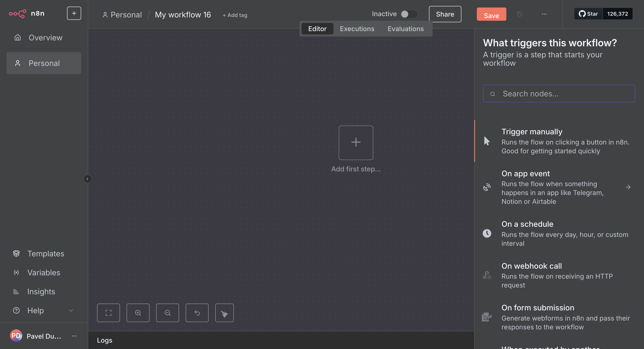Viewport: 644px width, 349px height.
Task: Open workflow options three-dot menu
Action: pos(544,14)
